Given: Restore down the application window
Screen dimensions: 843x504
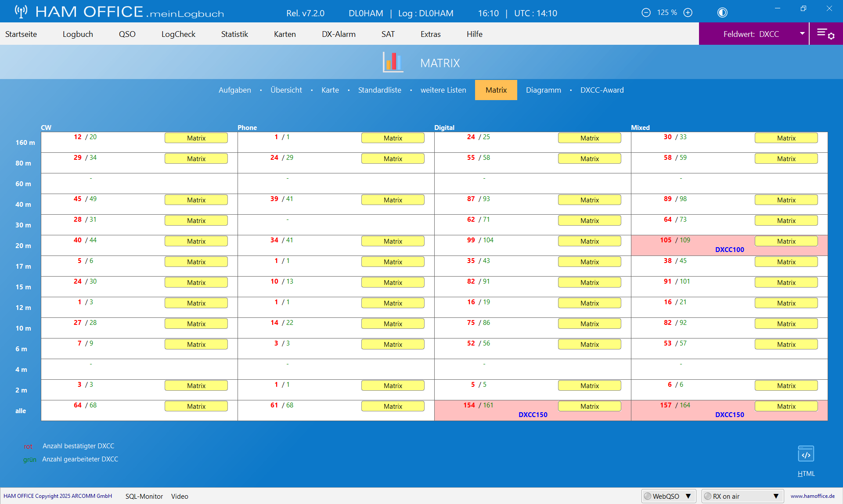Looking at the screenshot, I should (803, 8).
